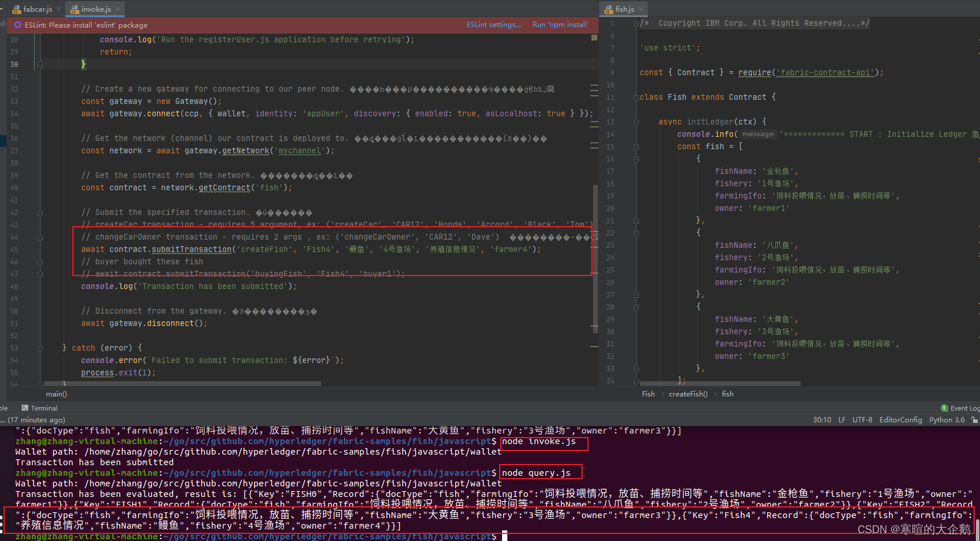Click the 30:10 cursor position indicator
Image resolution: width=980 pixels, height=541 pixels.
click(x=822, y=420)
